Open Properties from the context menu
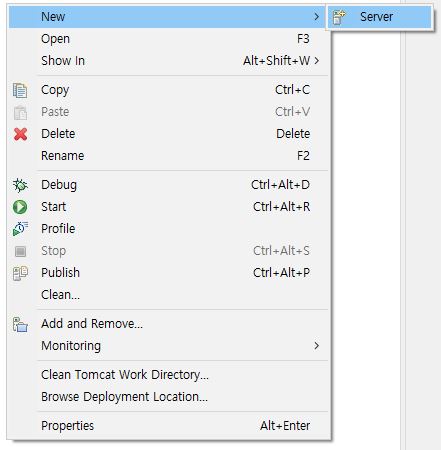Viewport: 441px width, 450px height. 170,426
